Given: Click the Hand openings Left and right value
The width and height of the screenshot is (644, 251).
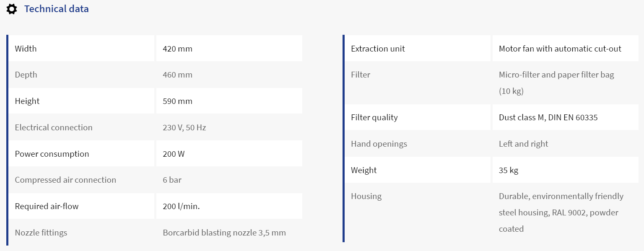Looking at the screenshot, I should point(523,144).
